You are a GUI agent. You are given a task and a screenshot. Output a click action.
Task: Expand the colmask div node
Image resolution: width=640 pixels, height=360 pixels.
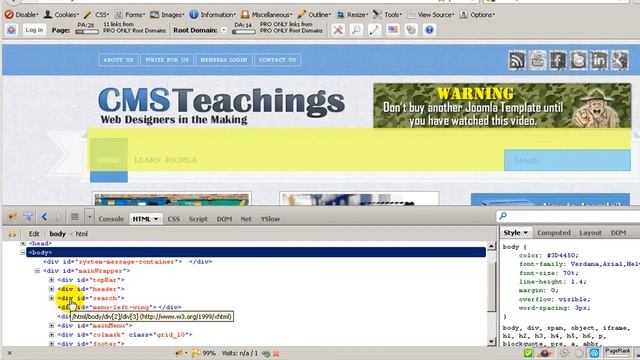(51, 335)
